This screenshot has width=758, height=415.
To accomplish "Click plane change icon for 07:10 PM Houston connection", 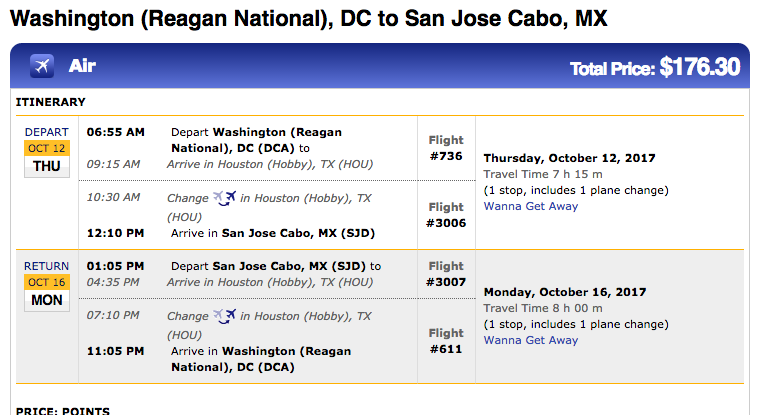I will pyautogui.click(x=224, y=316).
